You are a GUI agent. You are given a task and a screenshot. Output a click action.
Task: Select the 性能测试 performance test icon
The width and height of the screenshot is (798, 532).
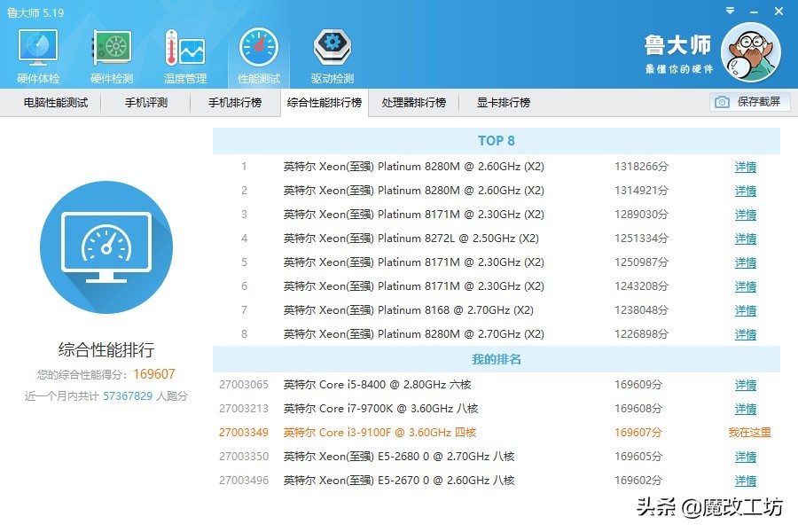click(x=258, y=53)
